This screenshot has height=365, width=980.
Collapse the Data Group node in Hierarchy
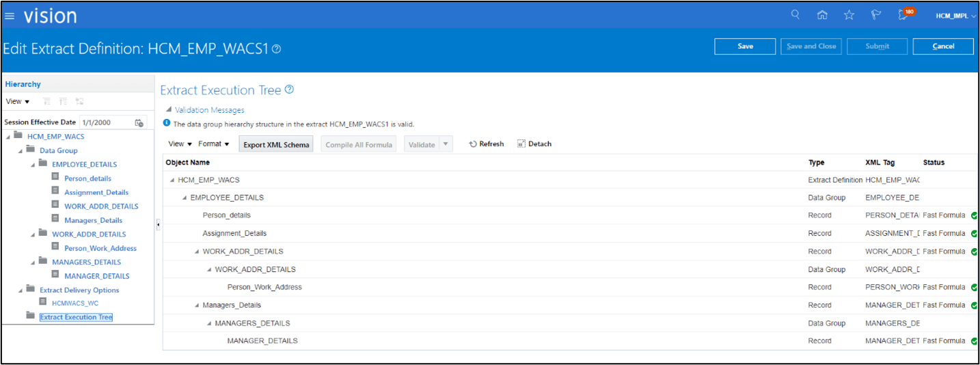pos(21,150)
